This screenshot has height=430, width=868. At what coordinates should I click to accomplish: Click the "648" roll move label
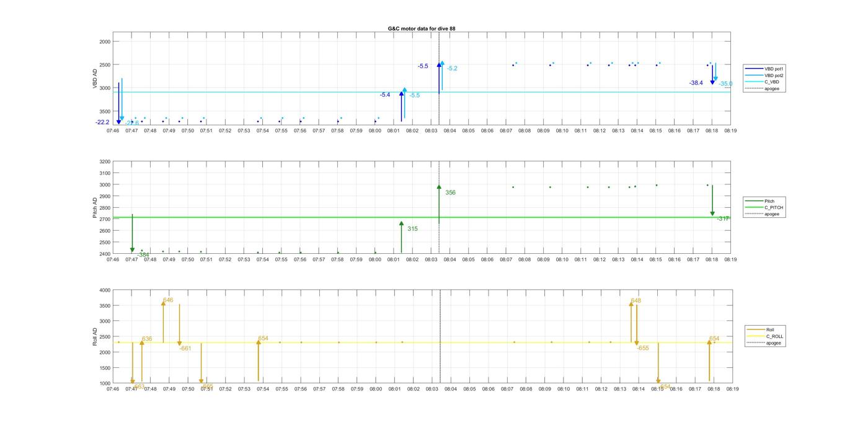point(635,301)
